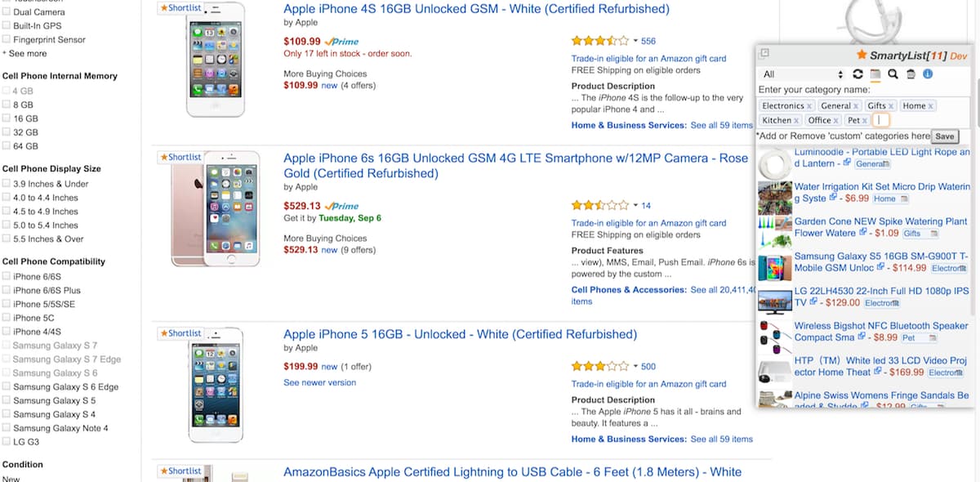The image size is (980, 482).
Task: Check the 16 GB internal memory filter
Action: [x=7, y=118]
